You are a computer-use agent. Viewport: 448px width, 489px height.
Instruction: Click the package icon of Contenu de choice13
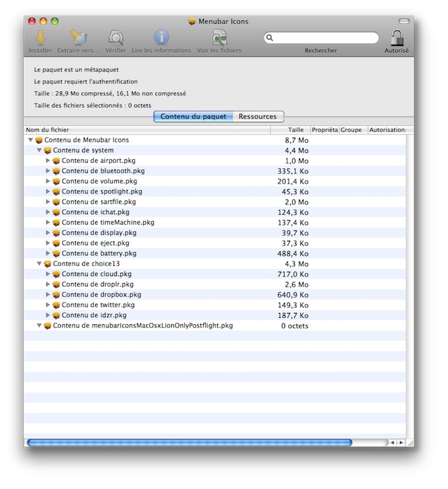pos(47,264)
